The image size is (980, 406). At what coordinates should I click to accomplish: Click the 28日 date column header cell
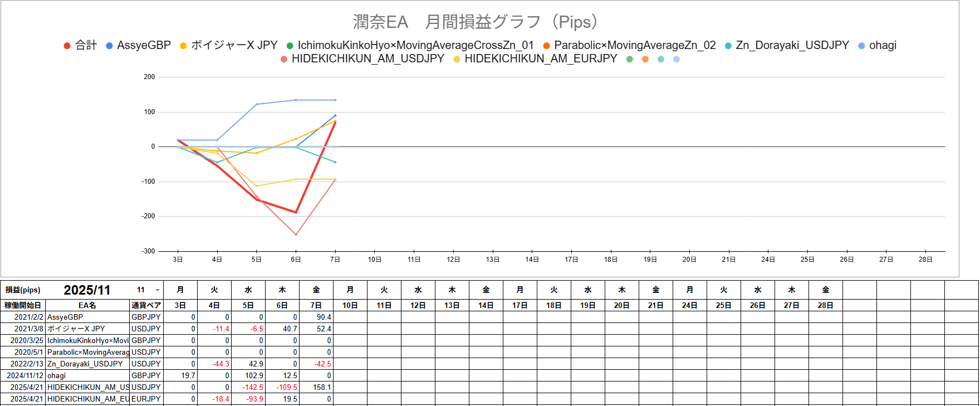click(x=825, y=305)
